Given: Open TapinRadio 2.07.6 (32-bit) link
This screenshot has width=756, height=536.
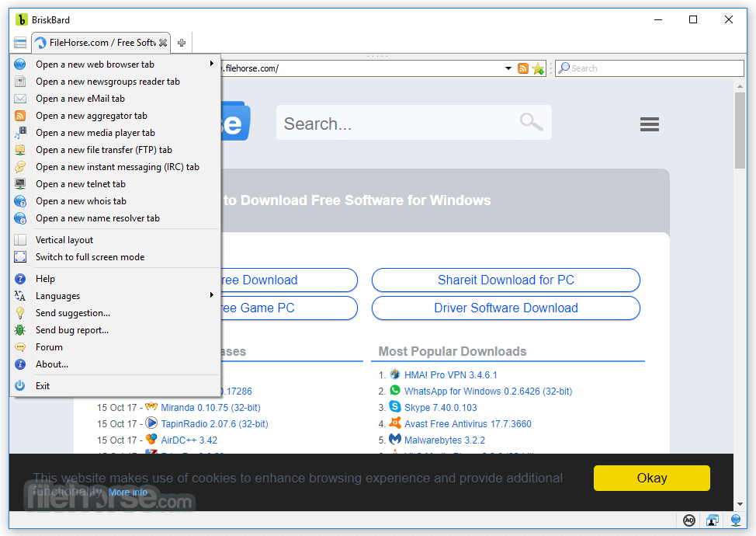Looking at the screenshot, I should click(214, 424).
